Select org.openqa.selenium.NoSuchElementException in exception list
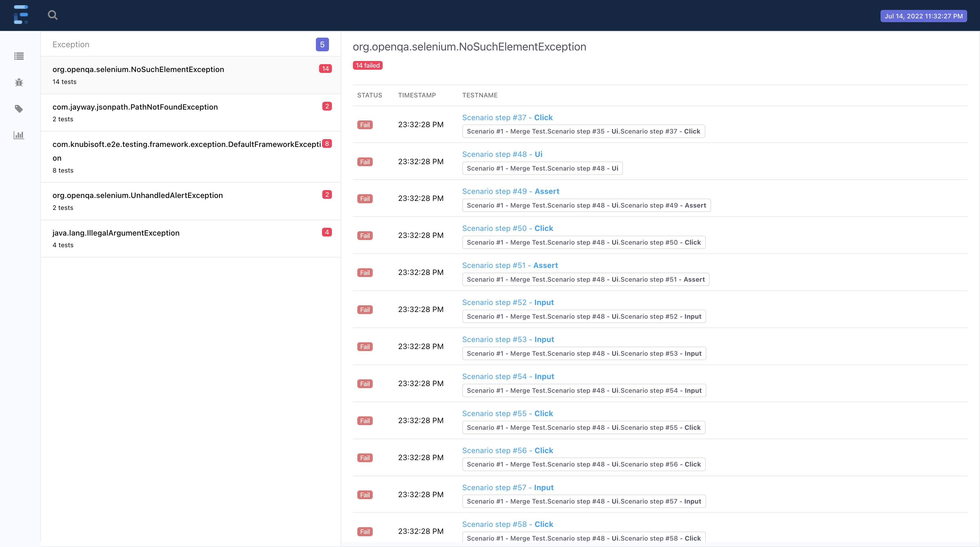This screenshot has height=547, width=980. click(190, 75)
